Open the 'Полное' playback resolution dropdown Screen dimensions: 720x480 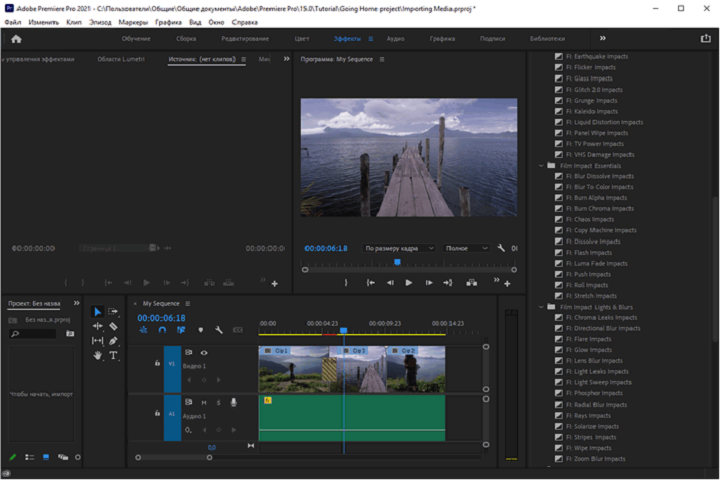pos(466,248)
